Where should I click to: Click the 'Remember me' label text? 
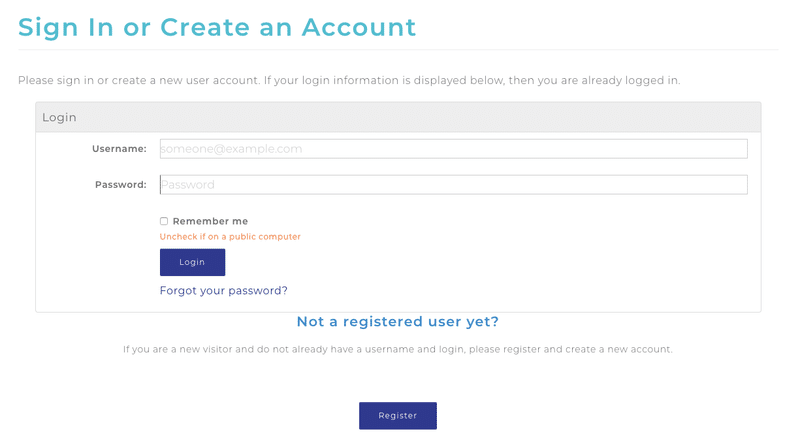click(x=210, y=221)
